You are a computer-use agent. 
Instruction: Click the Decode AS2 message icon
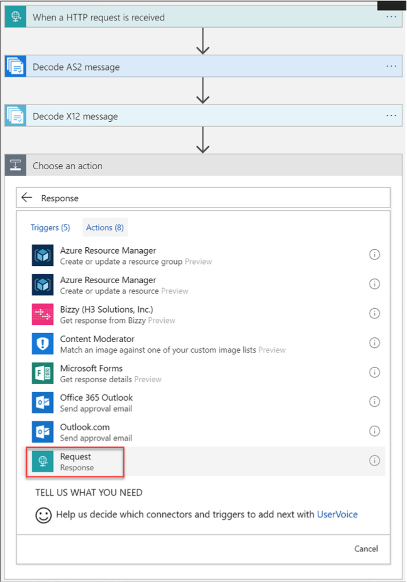pos(16,66)
